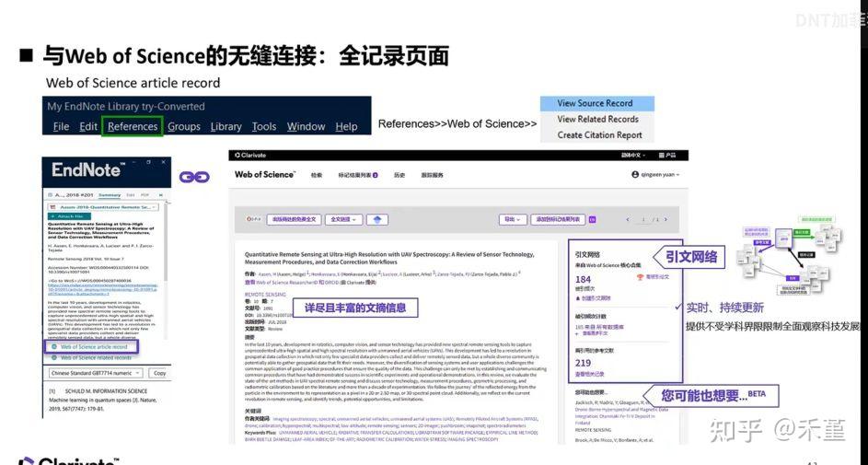Open the Groups menu
The width and height of the screenshot is (868, 465).
(184, 127)
